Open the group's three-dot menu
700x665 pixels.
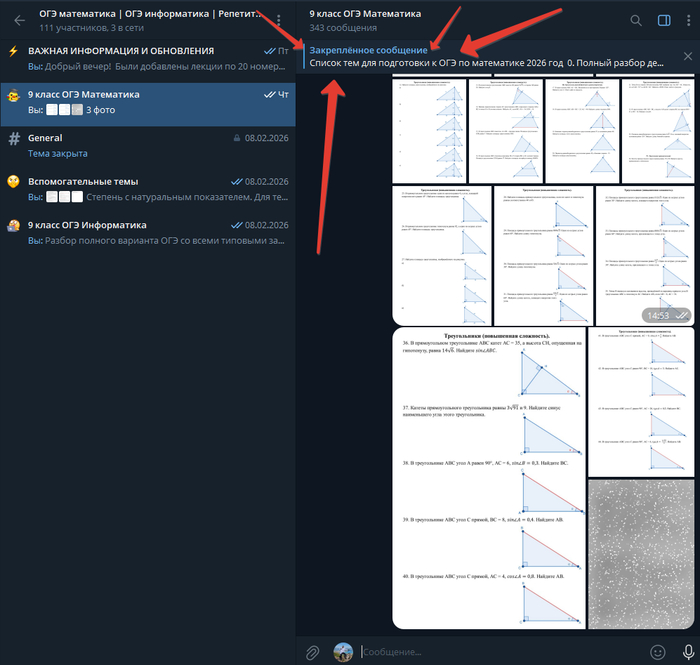pyautogui.click(x=279, y=20)
